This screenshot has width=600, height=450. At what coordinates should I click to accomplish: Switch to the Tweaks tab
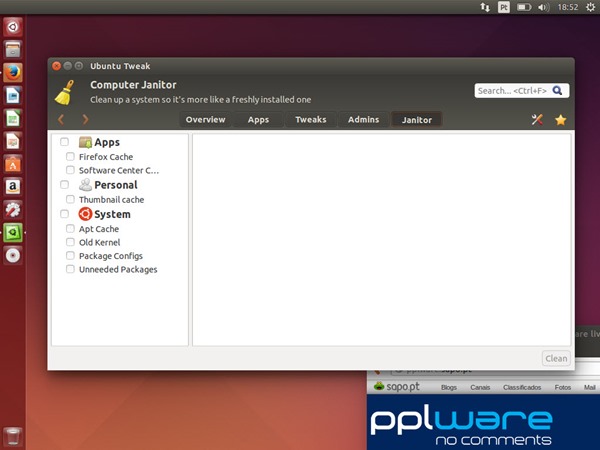point(311,120)
